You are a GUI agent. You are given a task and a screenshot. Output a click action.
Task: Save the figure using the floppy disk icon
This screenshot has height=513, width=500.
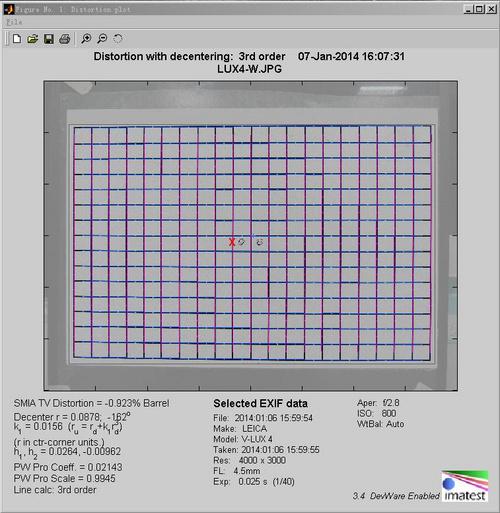pyautogui.click(x=49, y=39)
